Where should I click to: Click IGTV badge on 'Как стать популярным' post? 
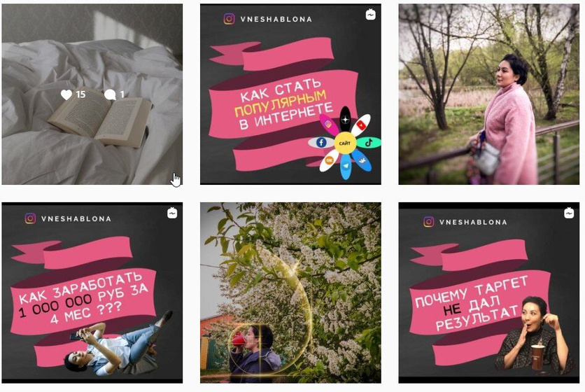(370, 15)
